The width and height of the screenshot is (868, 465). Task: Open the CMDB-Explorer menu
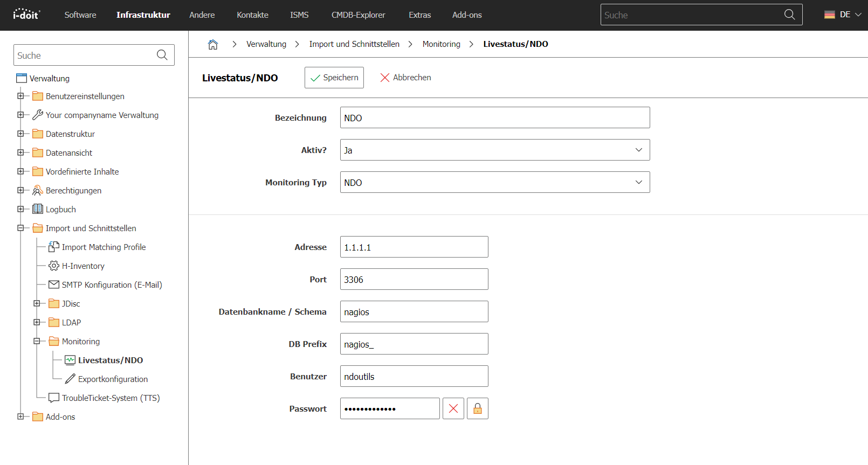[359, 15]
